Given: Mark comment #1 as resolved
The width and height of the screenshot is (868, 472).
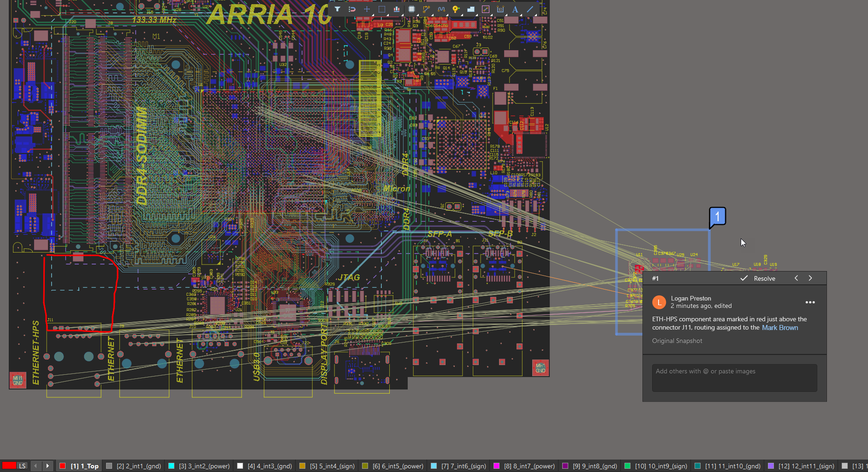Looking at the screenshot, I should pyautogui.click(x=758, y=278).
